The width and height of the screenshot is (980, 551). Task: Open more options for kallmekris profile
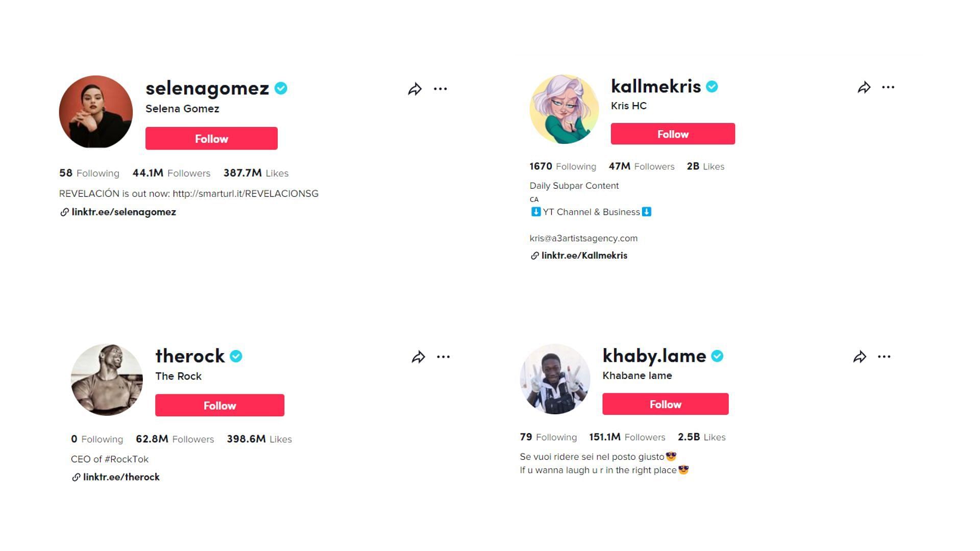click(888, 87)
